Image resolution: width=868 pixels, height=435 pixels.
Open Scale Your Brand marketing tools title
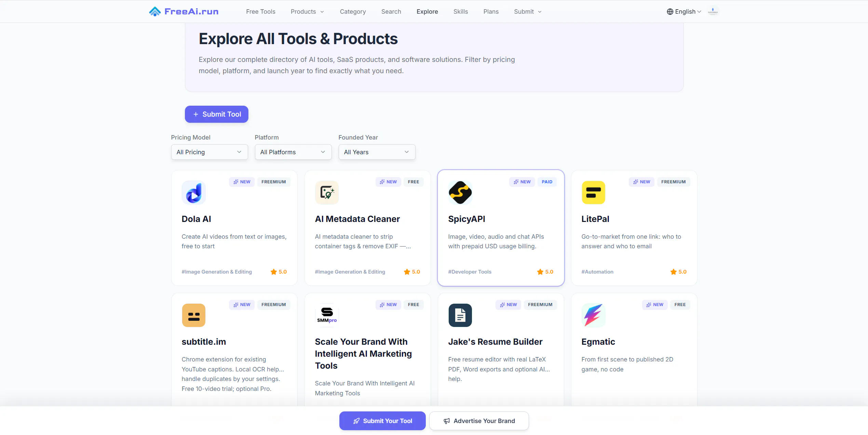click(x=363, y=354)
